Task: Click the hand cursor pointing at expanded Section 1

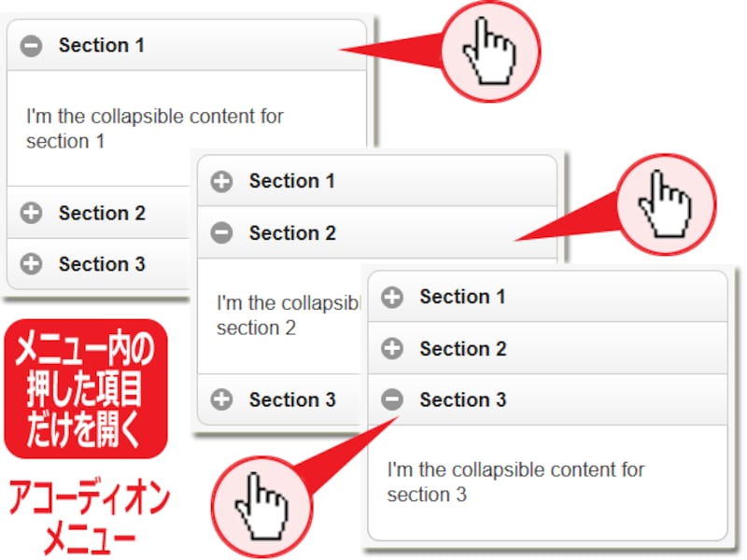Action: 489,50
